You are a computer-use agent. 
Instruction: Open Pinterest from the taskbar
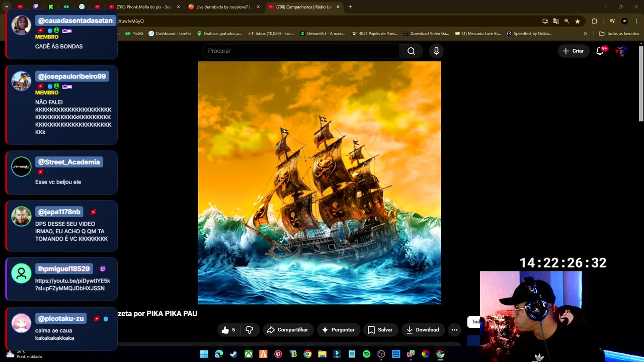[x=278, y=354]
